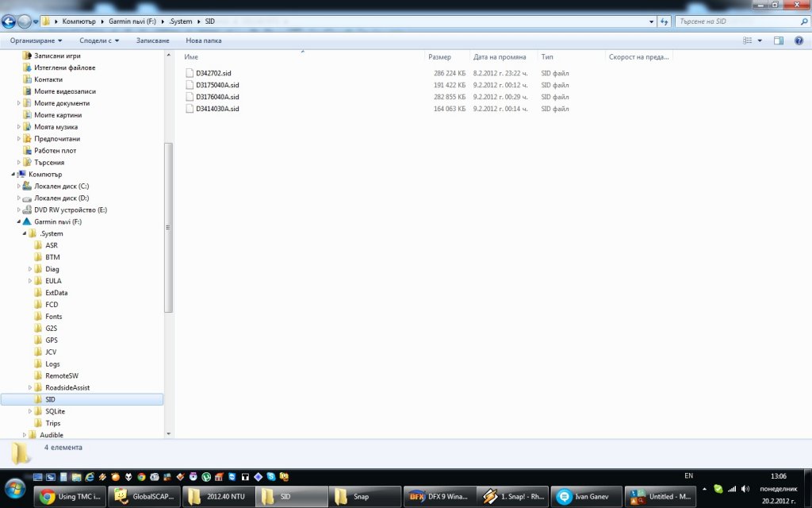Open the taskbar clock and date
Viewport: 812px width, 508px height.
tap(779, 489)
